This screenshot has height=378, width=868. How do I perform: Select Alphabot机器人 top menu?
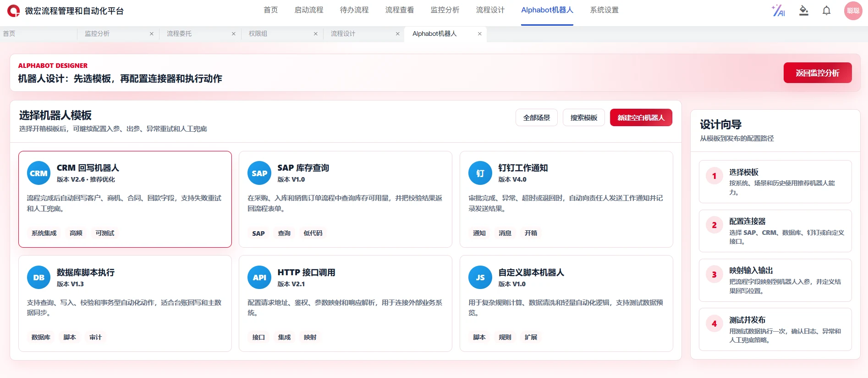pyautogui.click(x=547, y=10)
